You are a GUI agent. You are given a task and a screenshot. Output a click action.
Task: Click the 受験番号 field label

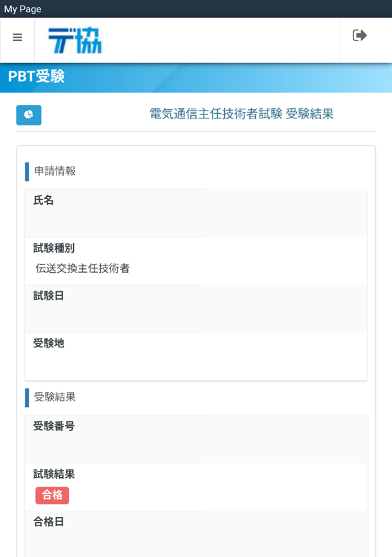click(54, 426)
